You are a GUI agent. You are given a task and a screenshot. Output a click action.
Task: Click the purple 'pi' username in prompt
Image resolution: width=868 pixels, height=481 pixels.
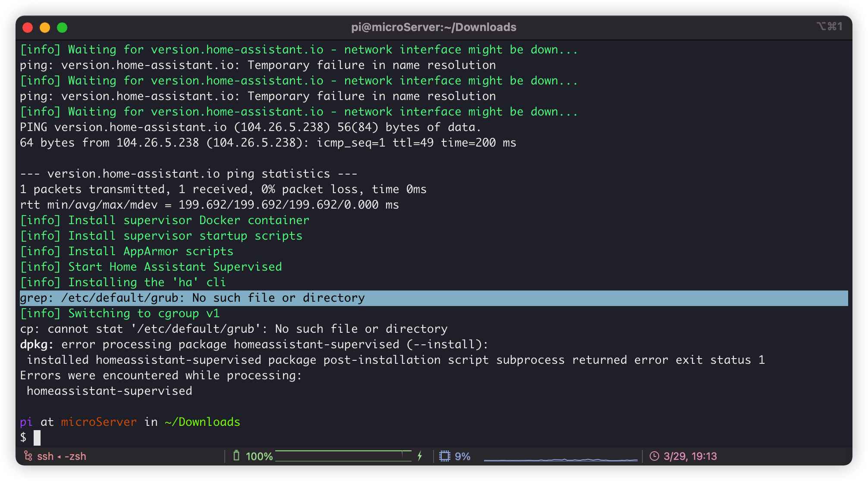[x=26, y=422]
